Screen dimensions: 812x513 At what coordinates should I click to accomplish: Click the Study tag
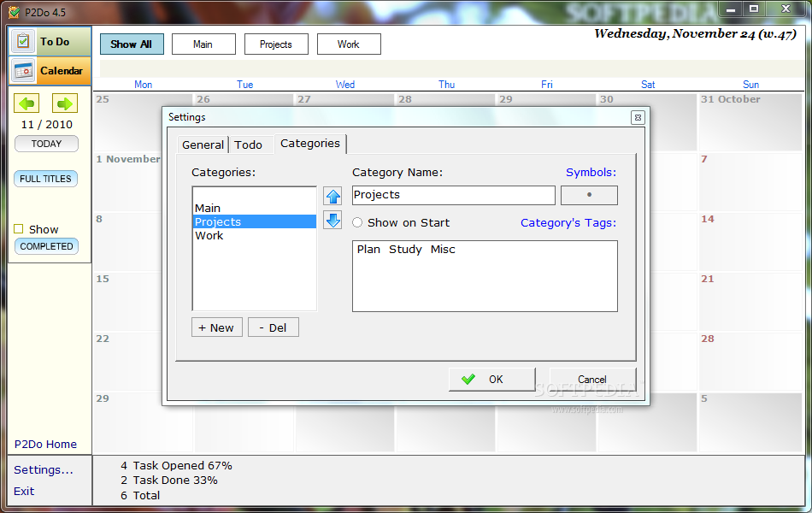pos(405,250)
